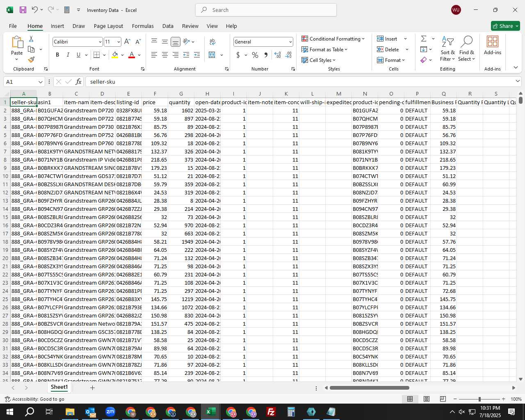This screenshot has width=525, height=420.
Task: Toggle Align Left horizontal alignment
Action: [x=154, y=55]
